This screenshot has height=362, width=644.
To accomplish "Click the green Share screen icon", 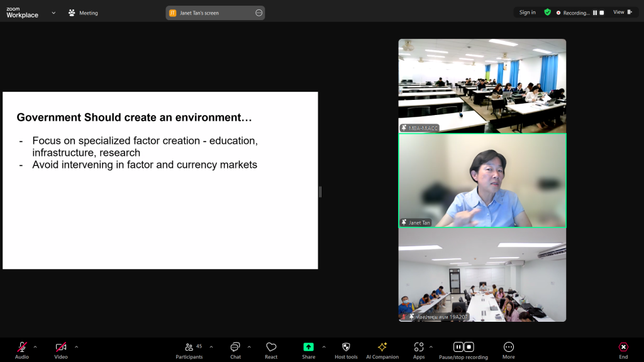I will click(x=308, y=348).
